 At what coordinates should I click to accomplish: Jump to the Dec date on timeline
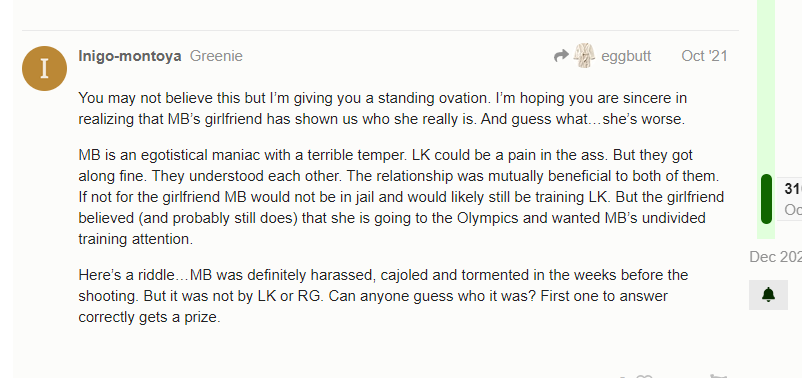point(775,257)
